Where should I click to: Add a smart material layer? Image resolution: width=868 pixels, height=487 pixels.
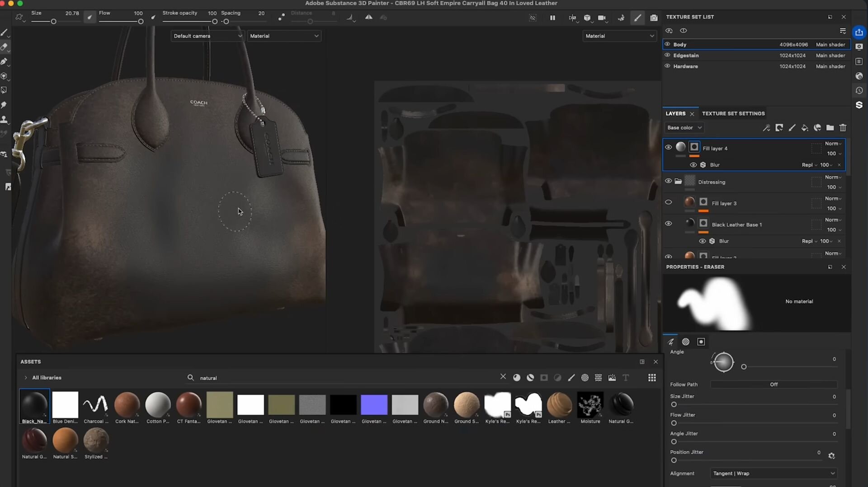817,128
